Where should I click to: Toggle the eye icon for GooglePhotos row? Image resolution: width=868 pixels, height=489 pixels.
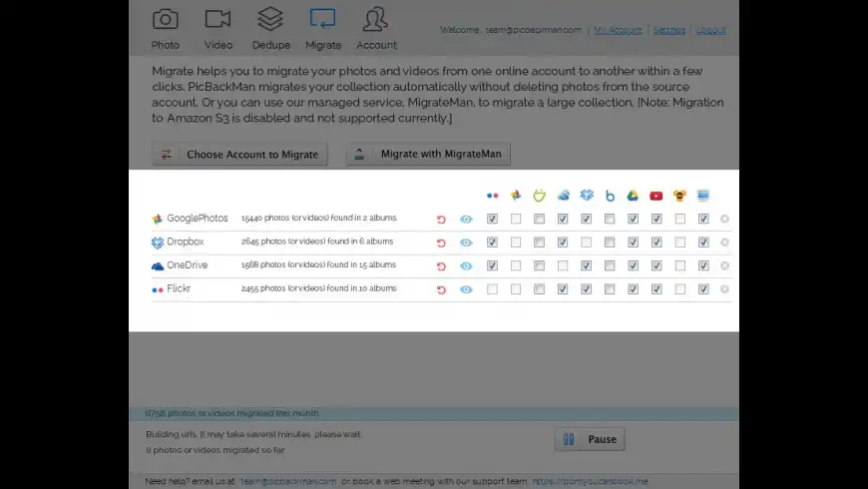(x=466, y=220)
